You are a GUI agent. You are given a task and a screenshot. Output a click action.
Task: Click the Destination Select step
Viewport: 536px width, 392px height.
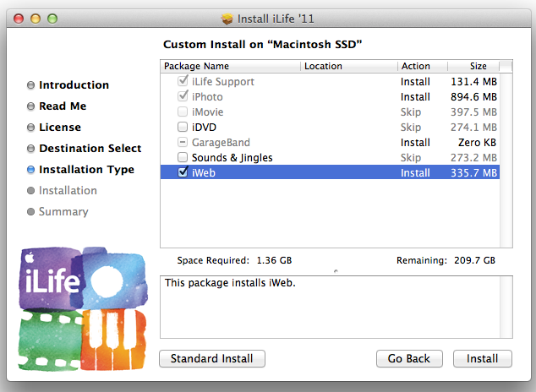[x=90, y=148]
